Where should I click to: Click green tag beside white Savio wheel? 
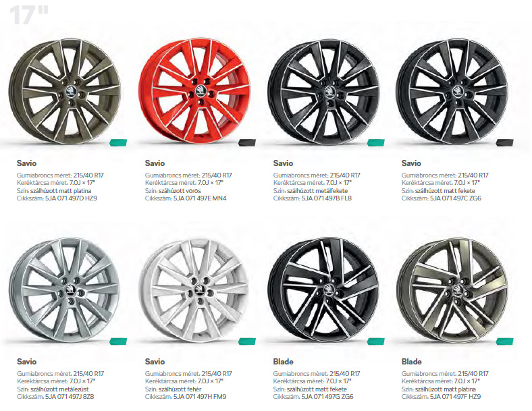click(x=247, y=341)
